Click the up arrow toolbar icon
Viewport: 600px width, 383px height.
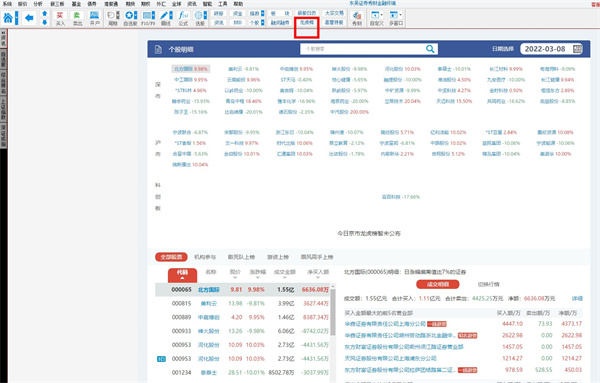click(45, 13)
